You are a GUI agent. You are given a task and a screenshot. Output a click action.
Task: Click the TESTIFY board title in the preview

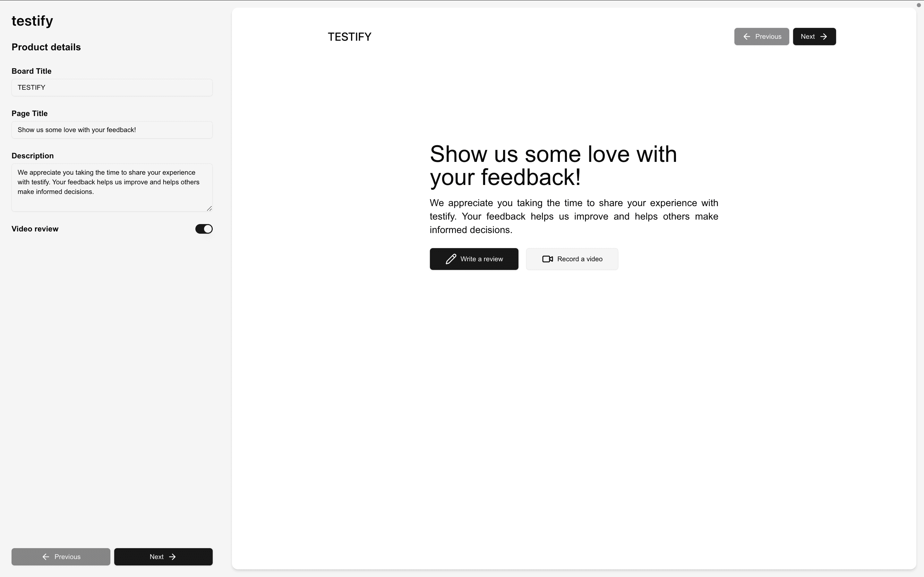click(x=349, y=36)
